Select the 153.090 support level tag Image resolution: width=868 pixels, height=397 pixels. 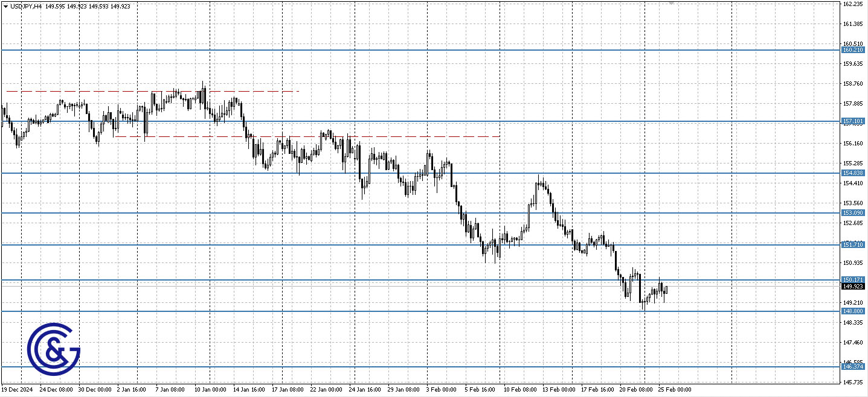tap(853, 212)
